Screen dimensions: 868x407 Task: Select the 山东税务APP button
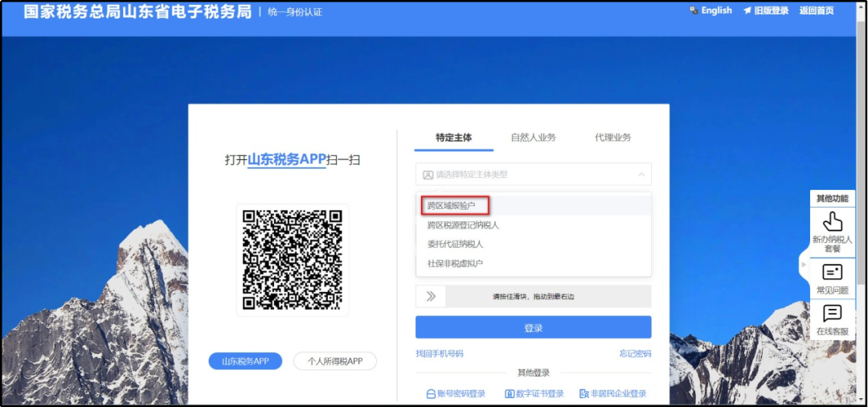pos(245,361)
